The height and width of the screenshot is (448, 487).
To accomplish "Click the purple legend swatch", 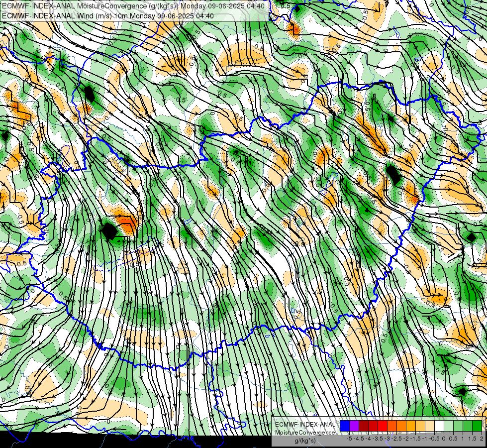I will coord(354,426).
